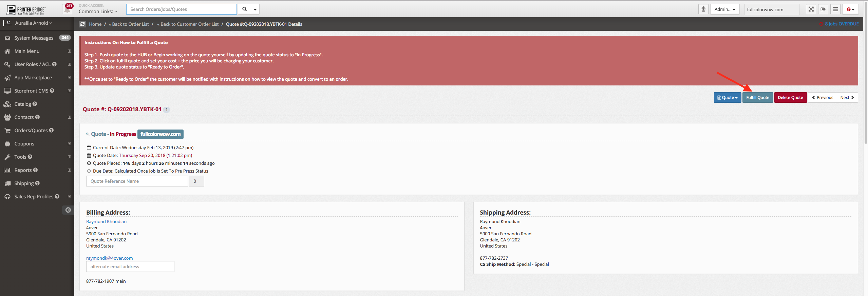
Task: Click the Delete Quote button
Action: pyautogui.click(x=790, y=98)
